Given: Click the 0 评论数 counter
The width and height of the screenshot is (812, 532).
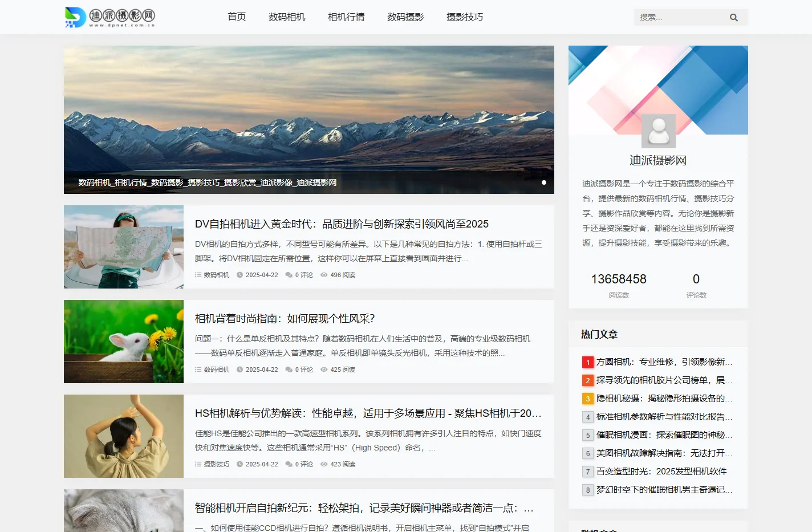Looking at the screenshot, I should (x=696, y=285).
